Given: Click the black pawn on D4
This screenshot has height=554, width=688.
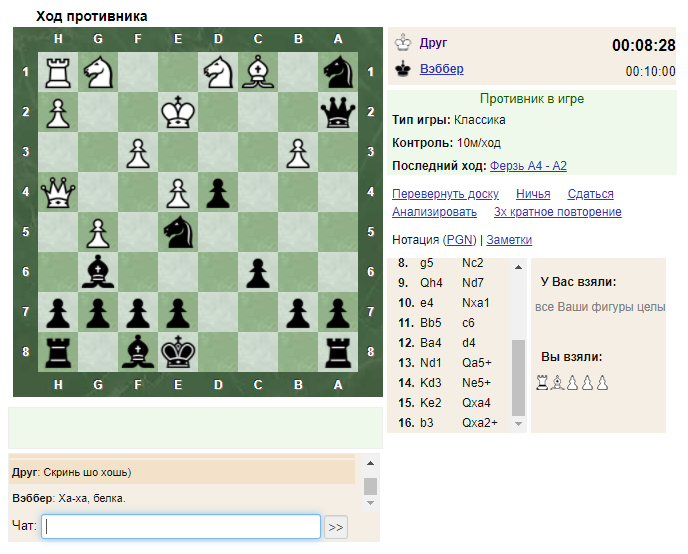Looking at the screenshot, I should tap(218, 191).
